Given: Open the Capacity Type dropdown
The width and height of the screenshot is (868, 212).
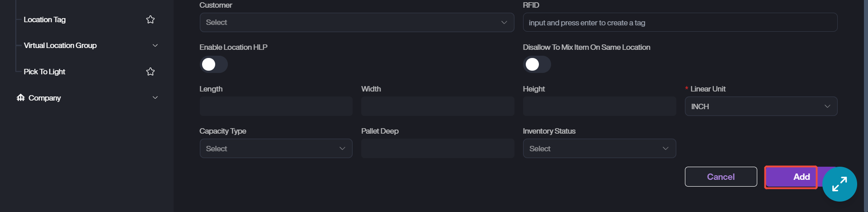Looking at the screenshot, I should [x=276, y=149].
